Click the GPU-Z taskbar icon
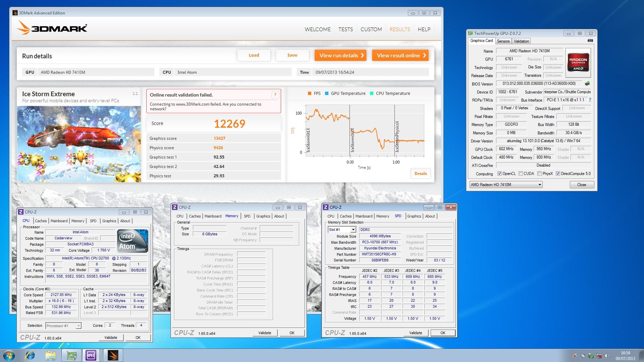Screen dimensions: 644x362 click(71, 355)
